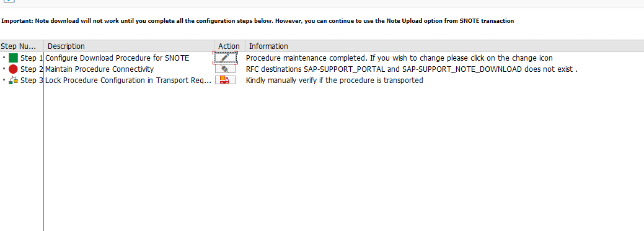The image size is (644, 231).
Task: Select the red circle status icon of Step 2
Action: pyautogui.click(x=13, y=69)
